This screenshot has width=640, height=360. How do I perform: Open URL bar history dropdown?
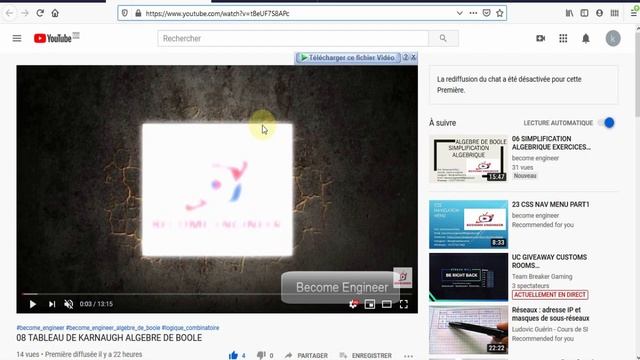coord(460,13)
